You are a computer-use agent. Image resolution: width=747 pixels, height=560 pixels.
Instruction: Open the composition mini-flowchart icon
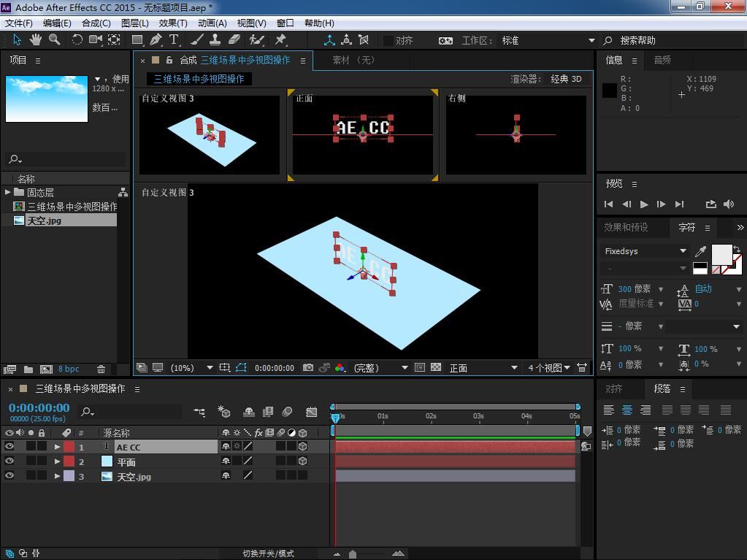(x=199, y=412)
